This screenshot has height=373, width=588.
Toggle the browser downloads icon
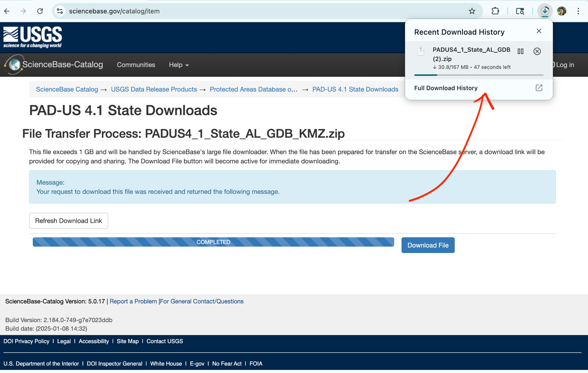545,11
